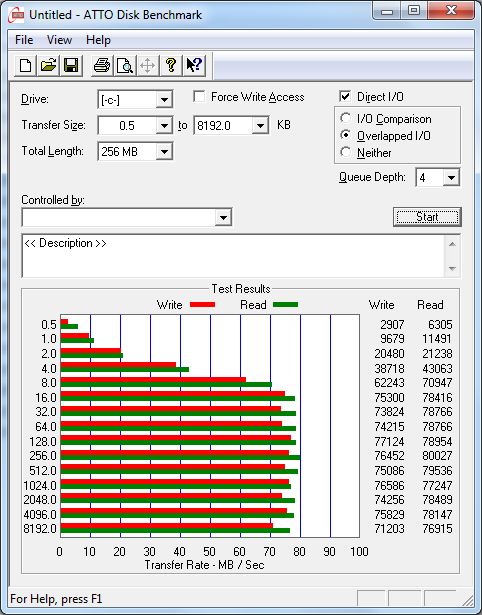
Task: Open the Drive dropdown showing [-c-]
Action: pyautogui.click(x=164, y=100)
